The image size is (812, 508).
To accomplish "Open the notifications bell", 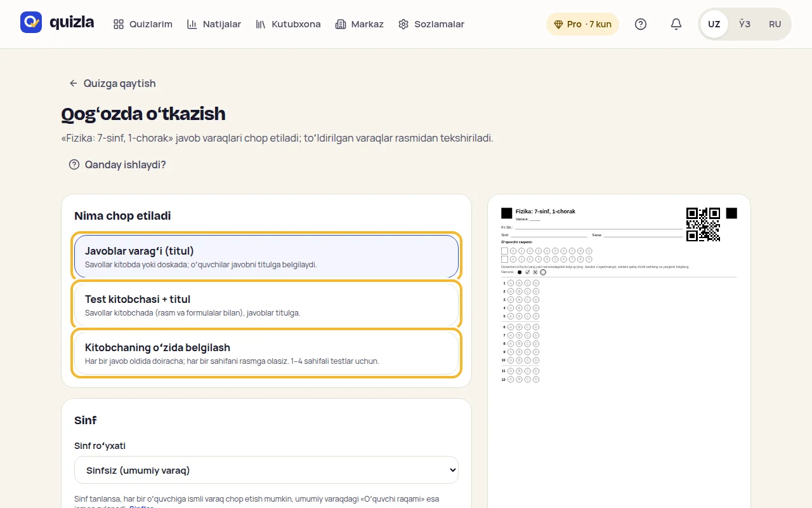I will pyautogui.click(x=676, y=24).
